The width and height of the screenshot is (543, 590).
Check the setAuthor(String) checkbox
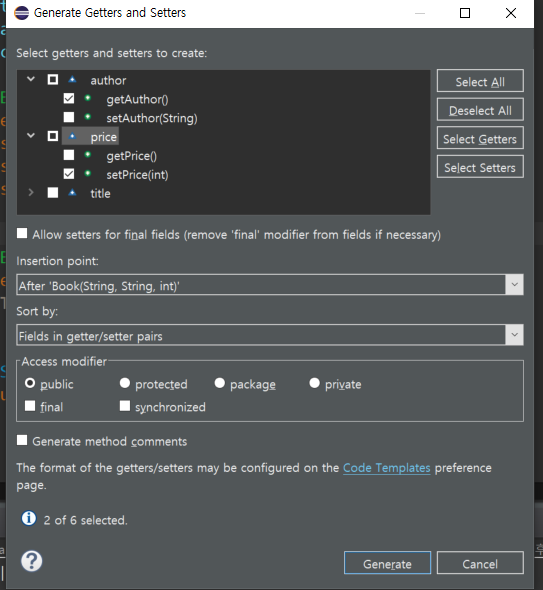(x=69, y=117)
